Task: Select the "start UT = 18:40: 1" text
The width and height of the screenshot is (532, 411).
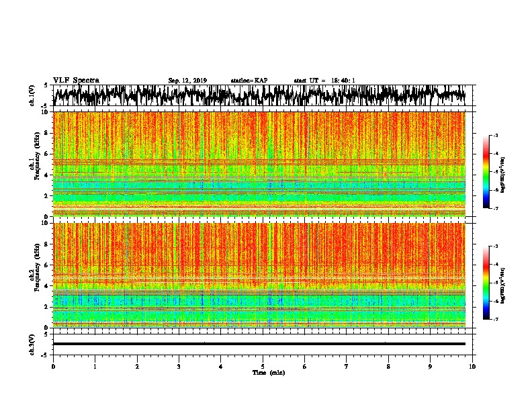Action: pyautogui.click(x=324, y=81)
